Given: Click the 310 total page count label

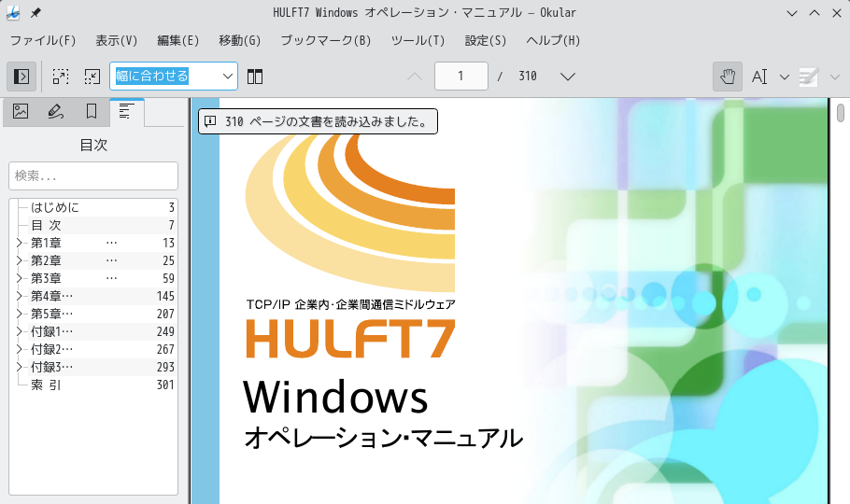Looking at the screenshot, I should pos(528,76).
